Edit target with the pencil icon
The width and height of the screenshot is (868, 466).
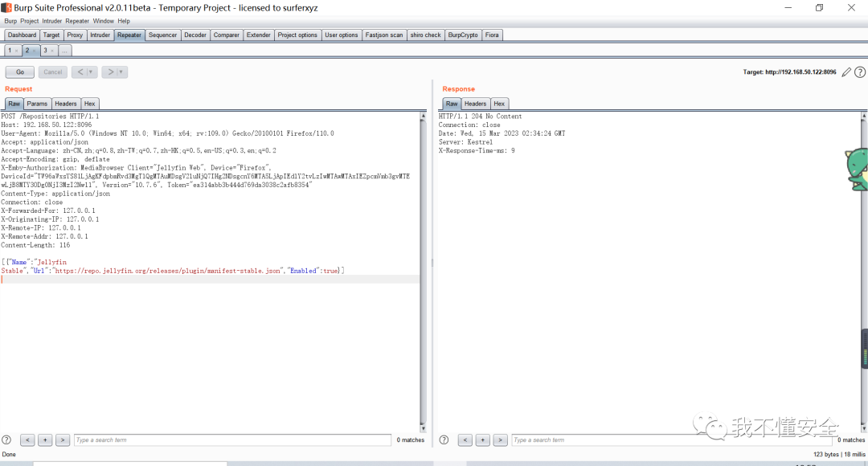845,72
